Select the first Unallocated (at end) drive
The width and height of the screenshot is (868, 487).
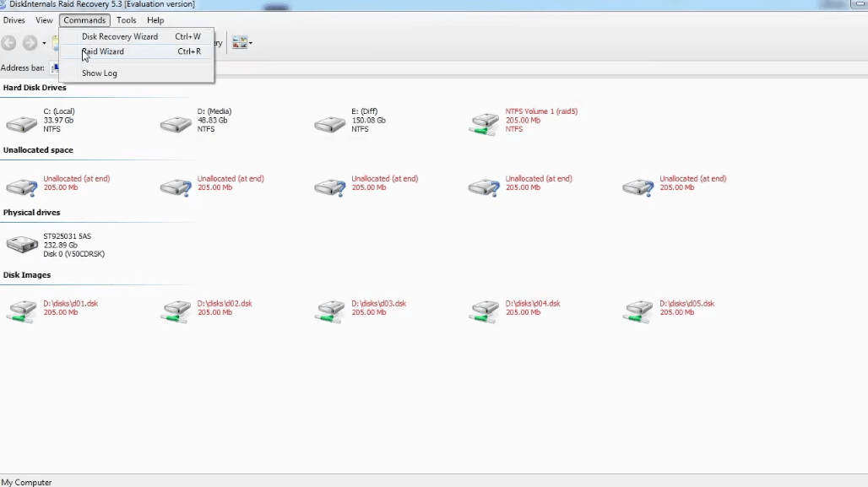tap(22, 187)
